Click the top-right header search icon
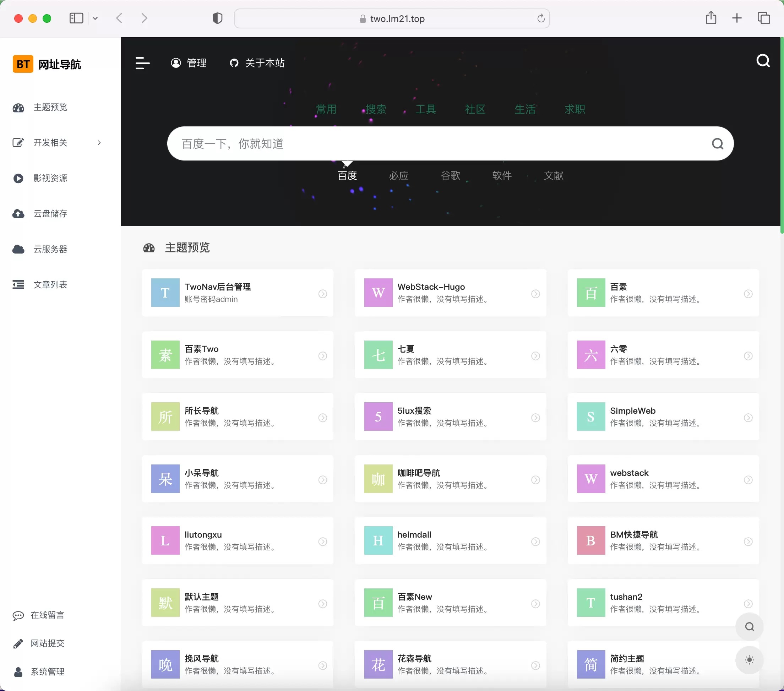 pos(763,61)
